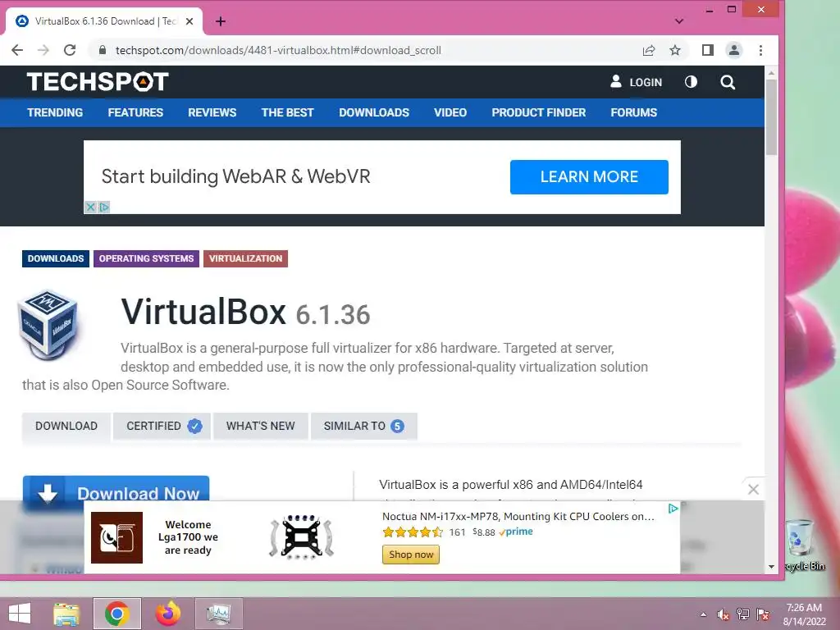Open THE BEST menu item
This screenshot has height=630, width=840.
[288, 112]
